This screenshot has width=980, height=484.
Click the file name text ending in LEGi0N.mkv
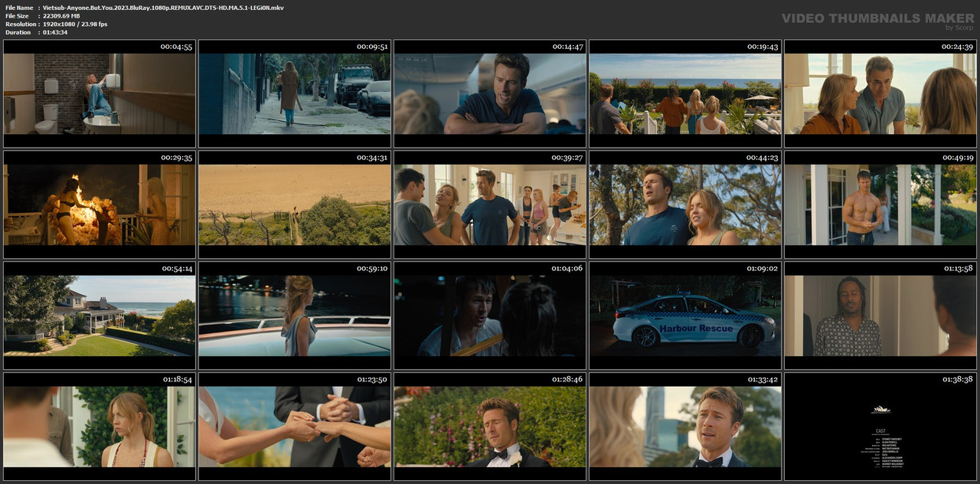[163, 8]
